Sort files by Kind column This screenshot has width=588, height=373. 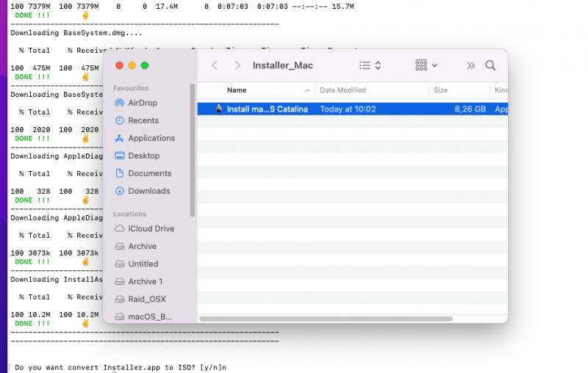(x=501, y=90)
